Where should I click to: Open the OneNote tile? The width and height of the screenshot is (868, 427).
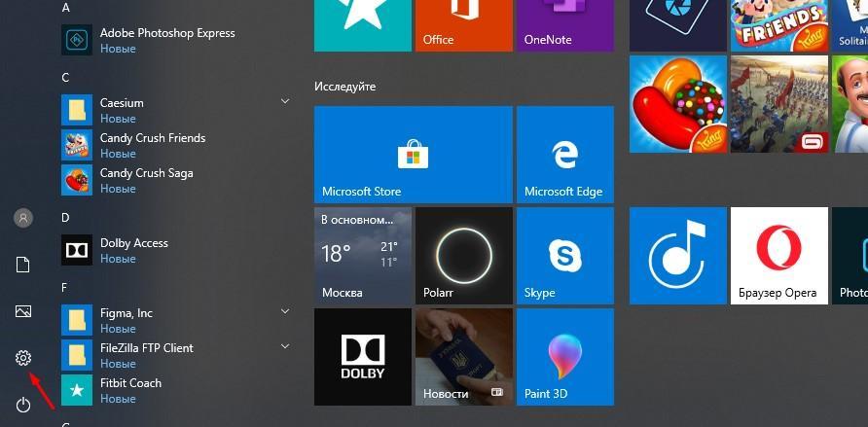pos(565,25)
